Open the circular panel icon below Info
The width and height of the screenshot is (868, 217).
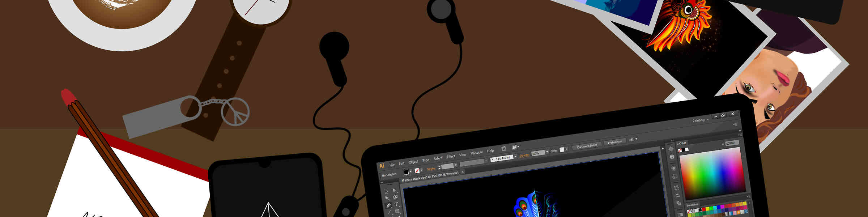674,168
